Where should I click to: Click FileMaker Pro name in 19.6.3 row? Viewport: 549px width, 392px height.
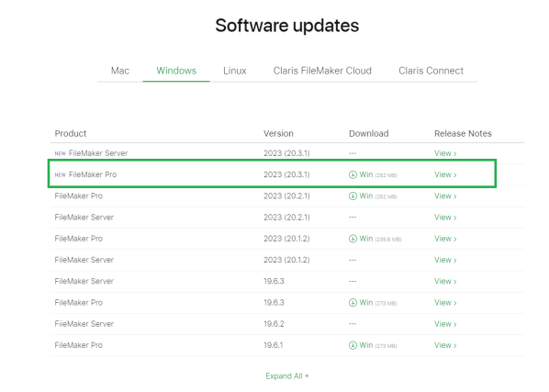78,303
